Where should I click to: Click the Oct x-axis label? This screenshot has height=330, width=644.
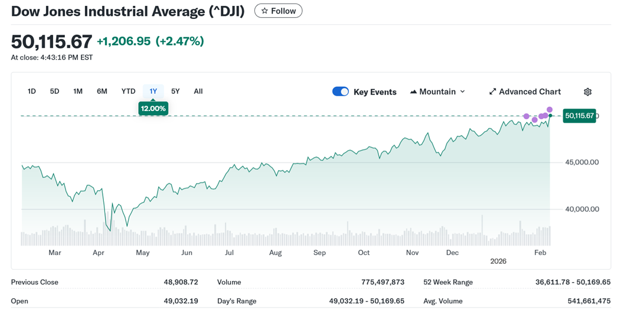(x=364, y=253)
